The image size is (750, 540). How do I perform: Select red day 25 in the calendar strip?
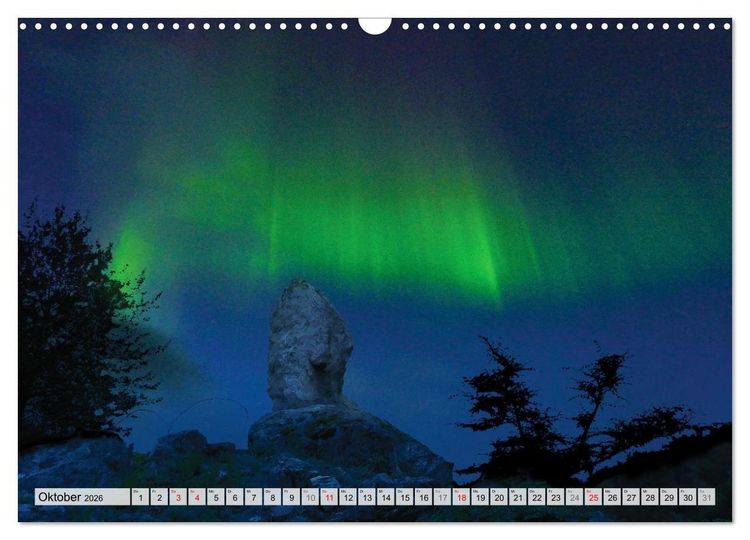[594, 496]
